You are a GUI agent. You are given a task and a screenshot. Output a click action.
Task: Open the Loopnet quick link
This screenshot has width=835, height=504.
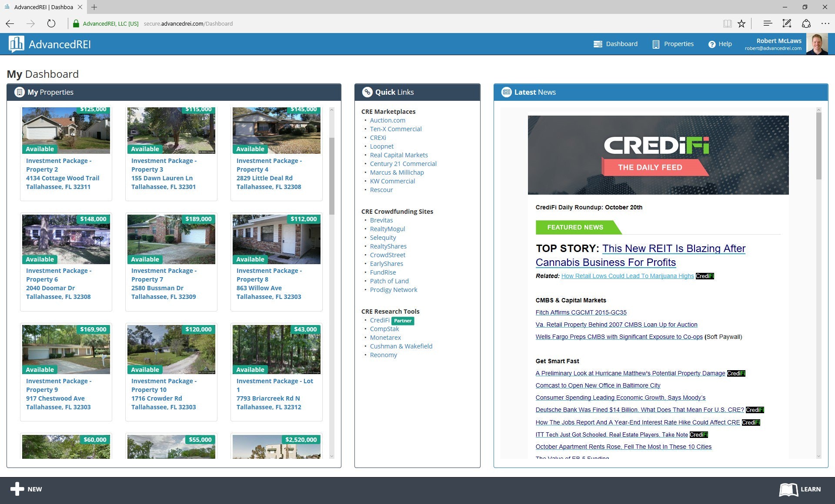pyautogui.click(x=381, y=146)
